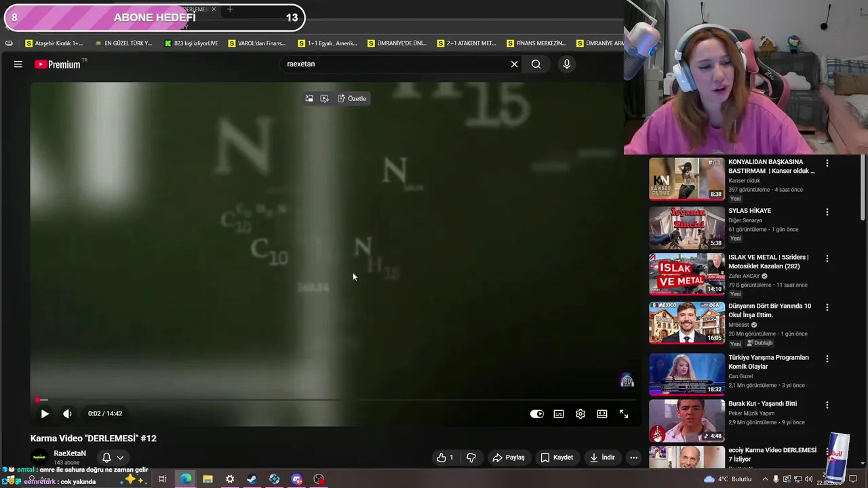The width and height of the screenshot is (868, 488).
Task: Dislike the video with thumbs down
Action: (x=471, y=457)
